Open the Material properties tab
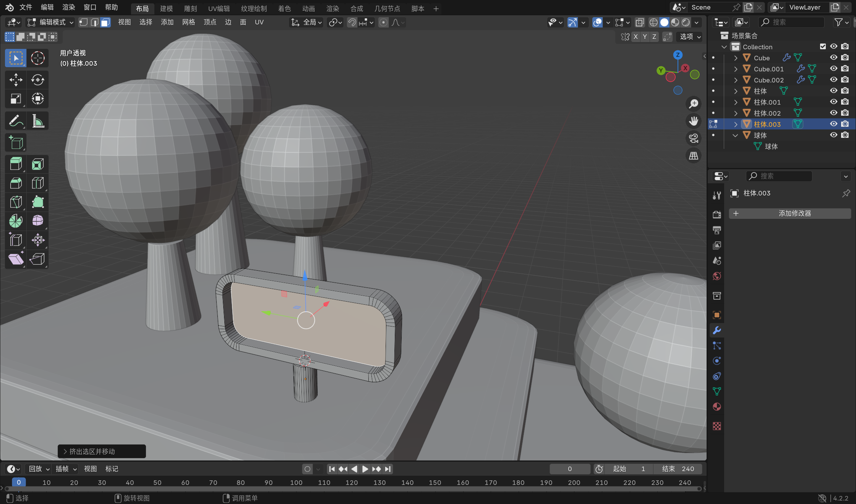The width and height of the screenshot is (856, 504). click(717, 407)
